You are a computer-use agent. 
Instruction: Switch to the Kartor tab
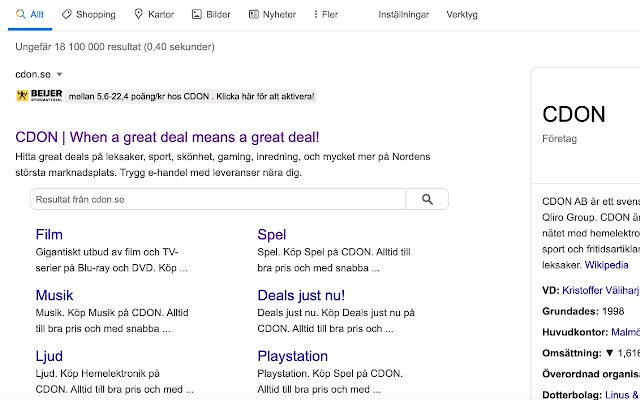pos(154,15)
